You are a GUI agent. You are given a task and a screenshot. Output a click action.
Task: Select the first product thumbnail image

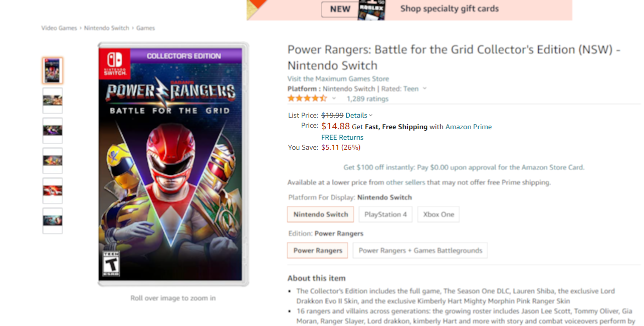tap(53, 71)
